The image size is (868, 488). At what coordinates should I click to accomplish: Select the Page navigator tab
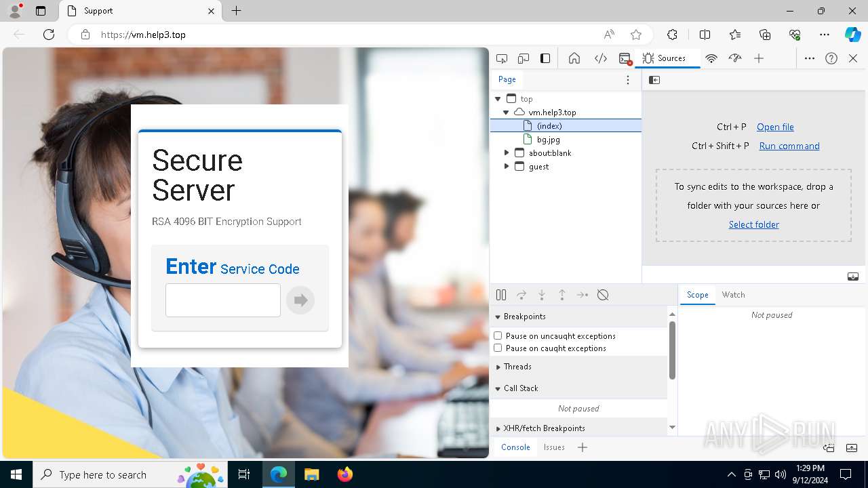[x=507, y=79]
